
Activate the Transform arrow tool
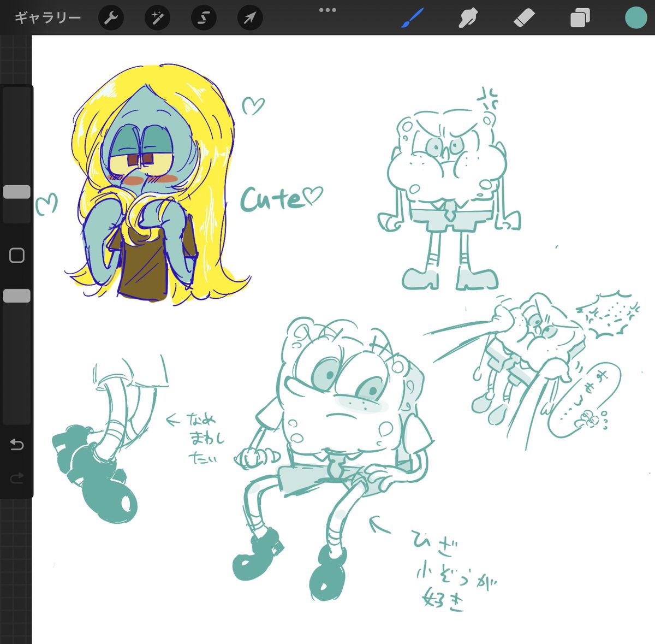tap(250, 18)
